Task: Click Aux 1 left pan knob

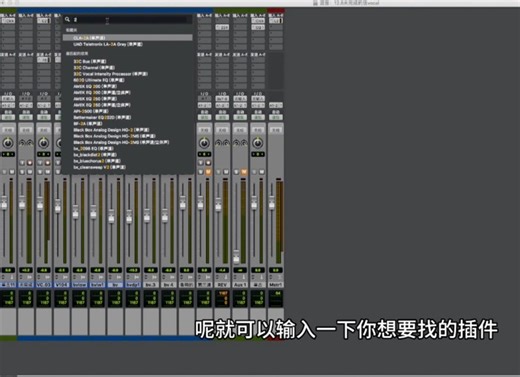Action: [x=236, y=143]
